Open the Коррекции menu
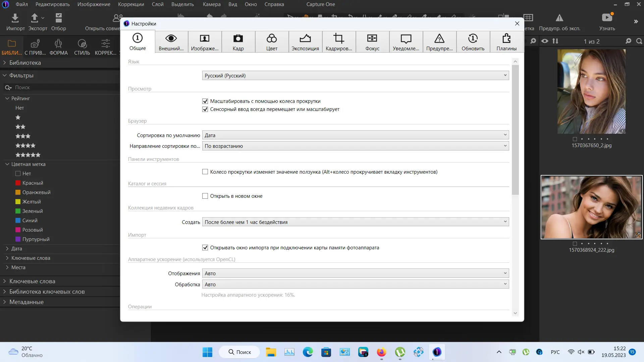The width and height of the screenshot is (644, 362). (131, 4)
